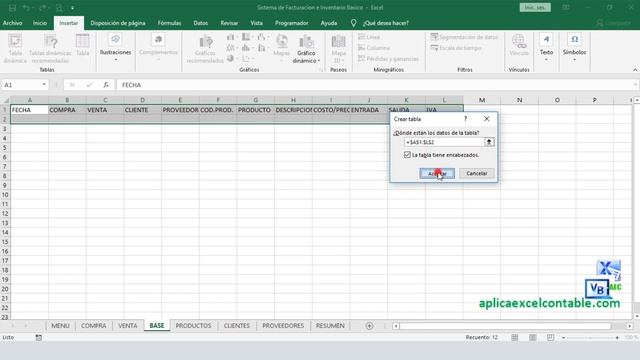
Task: Open the Programador ribbon tab
Action: (291, 23)
